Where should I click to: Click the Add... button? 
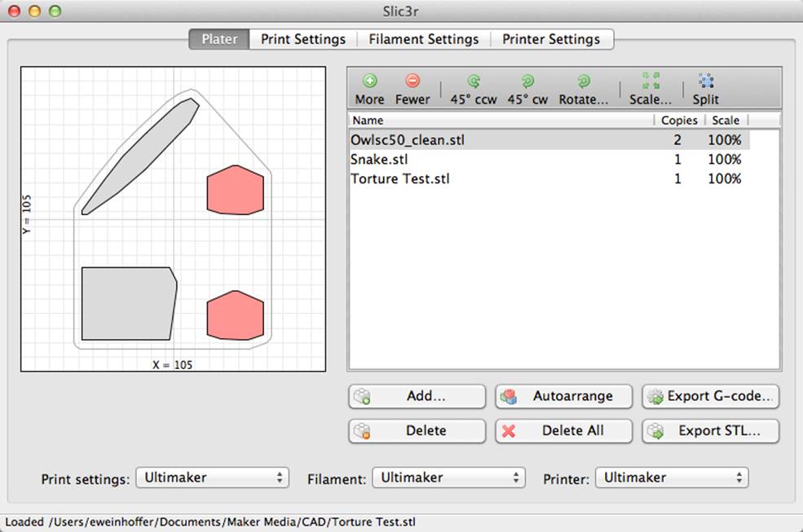[417, 396]
